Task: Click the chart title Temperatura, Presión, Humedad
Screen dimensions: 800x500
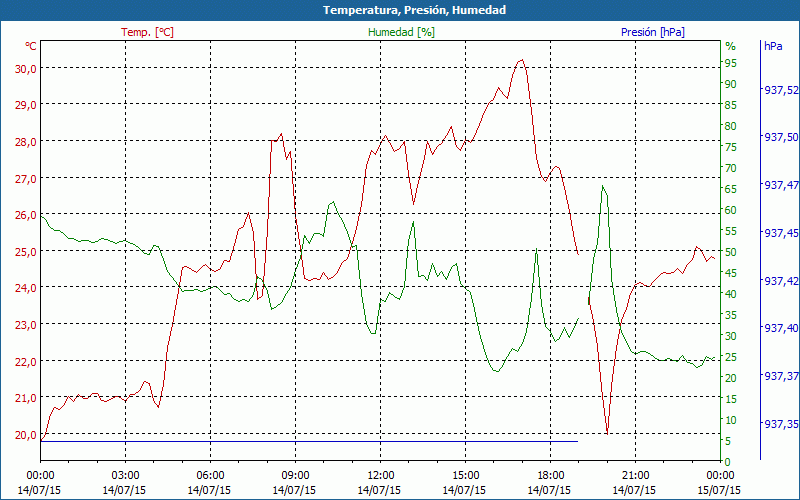Action: pos(414,10)
